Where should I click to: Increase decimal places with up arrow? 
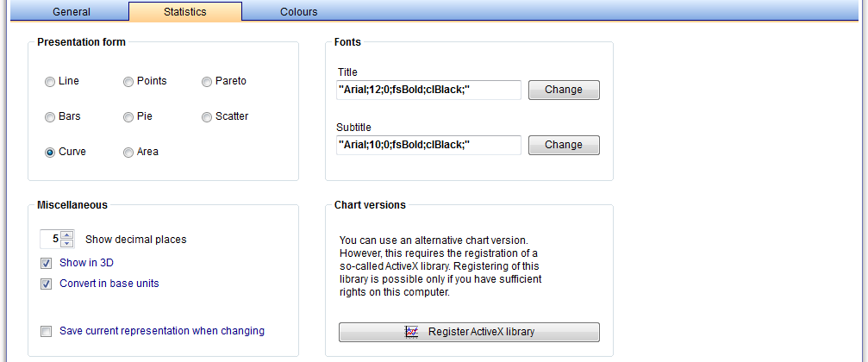point(67,234)
